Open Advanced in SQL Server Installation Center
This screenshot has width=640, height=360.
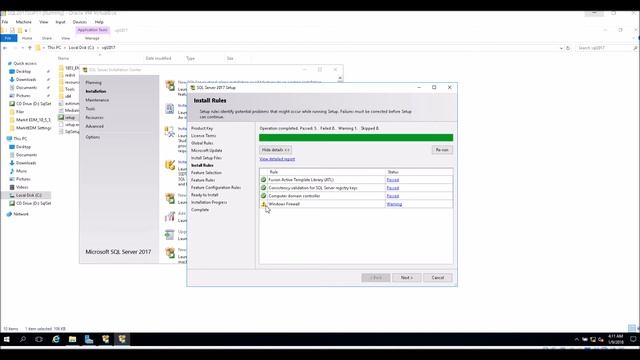[94, 126]
